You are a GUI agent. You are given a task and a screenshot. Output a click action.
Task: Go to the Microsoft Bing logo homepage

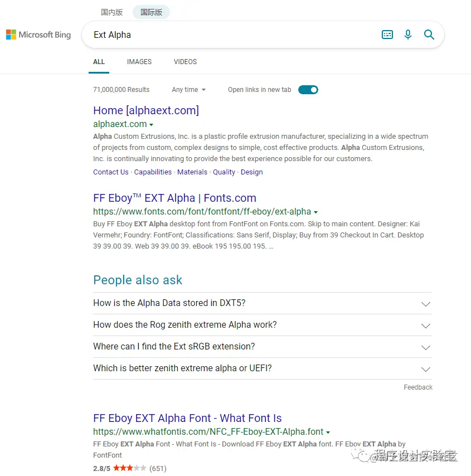pyautogui.click(x=38, y=35)
